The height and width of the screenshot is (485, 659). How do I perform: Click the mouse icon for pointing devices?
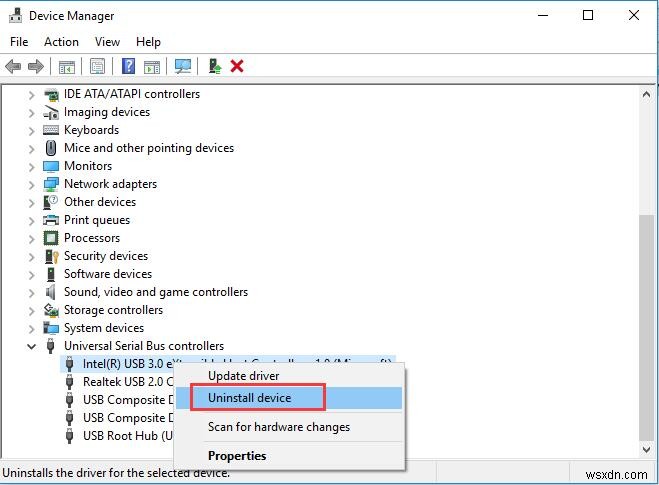tap(51, 148)
